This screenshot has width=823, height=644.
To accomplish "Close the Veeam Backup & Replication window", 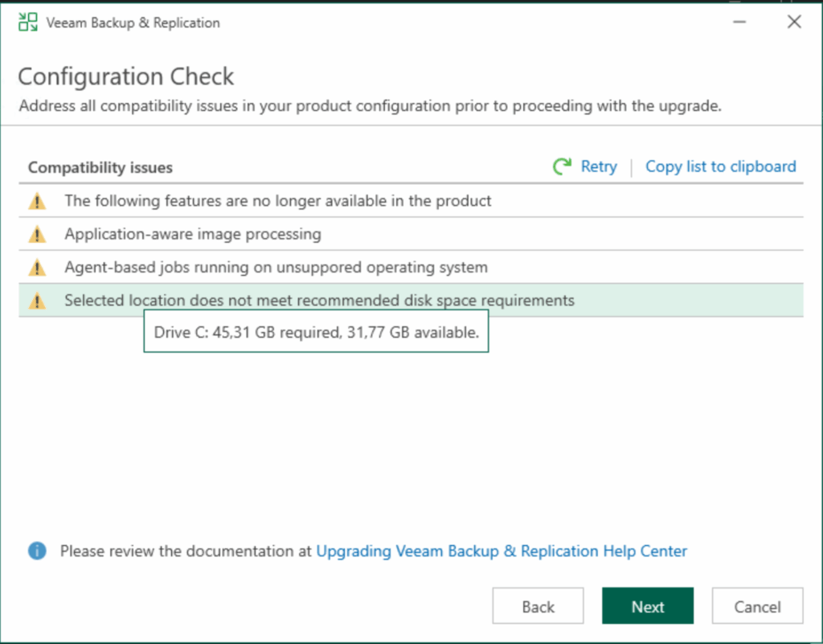I will pos(794,23).
